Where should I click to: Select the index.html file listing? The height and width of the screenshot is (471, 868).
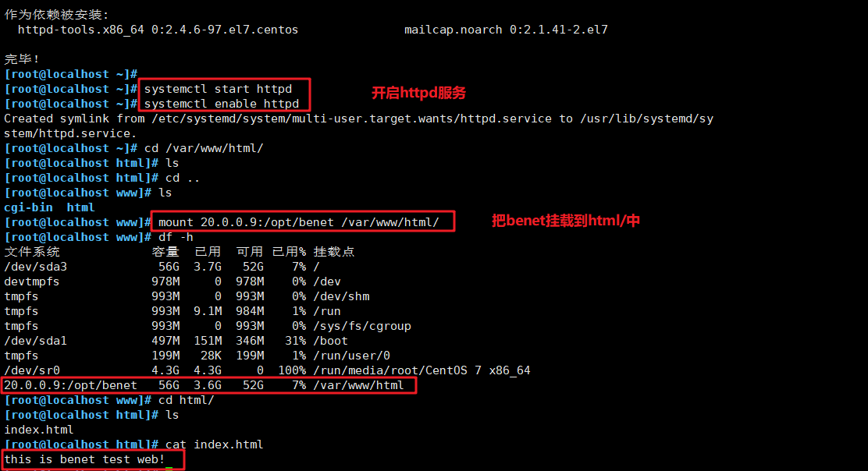[x=39, y=430]
